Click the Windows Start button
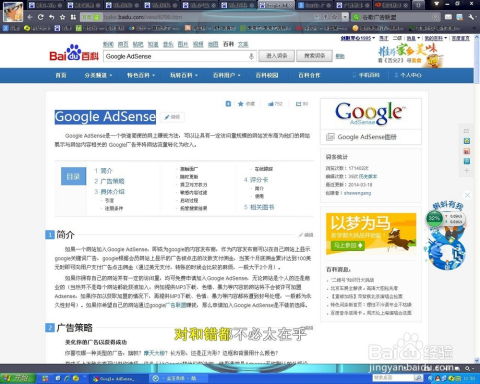Screen dimensions: 480x384 [18, 378]
